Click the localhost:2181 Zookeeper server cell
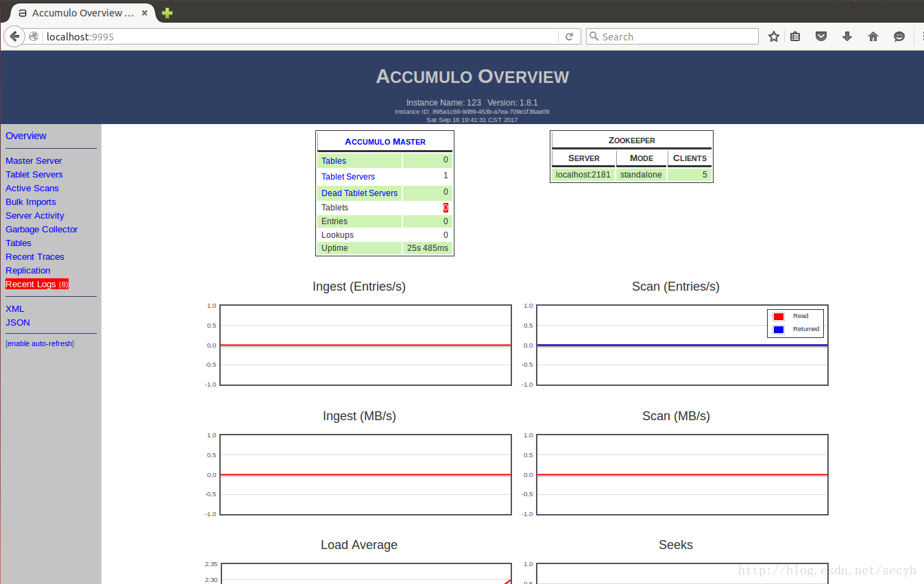This screenshot has width=924, height=584. click(583, 175)
